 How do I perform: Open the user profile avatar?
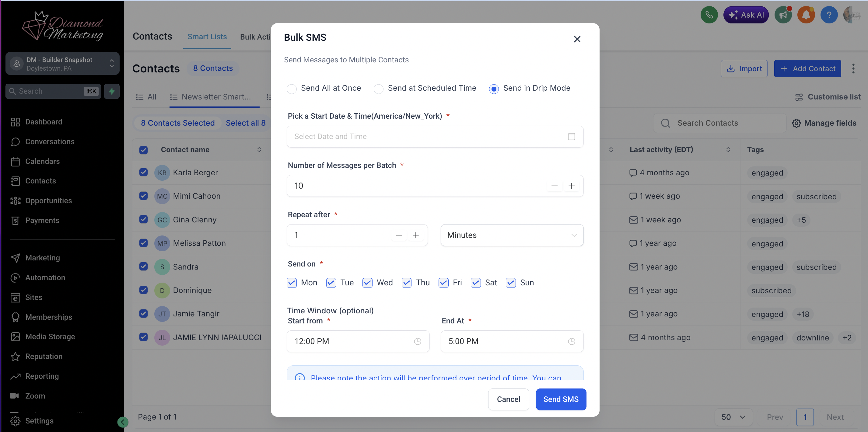coord(852,15)
